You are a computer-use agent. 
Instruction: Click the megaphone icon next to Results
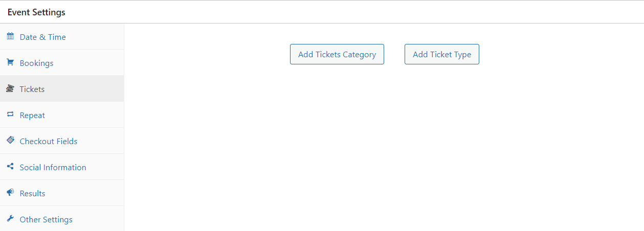10,193
